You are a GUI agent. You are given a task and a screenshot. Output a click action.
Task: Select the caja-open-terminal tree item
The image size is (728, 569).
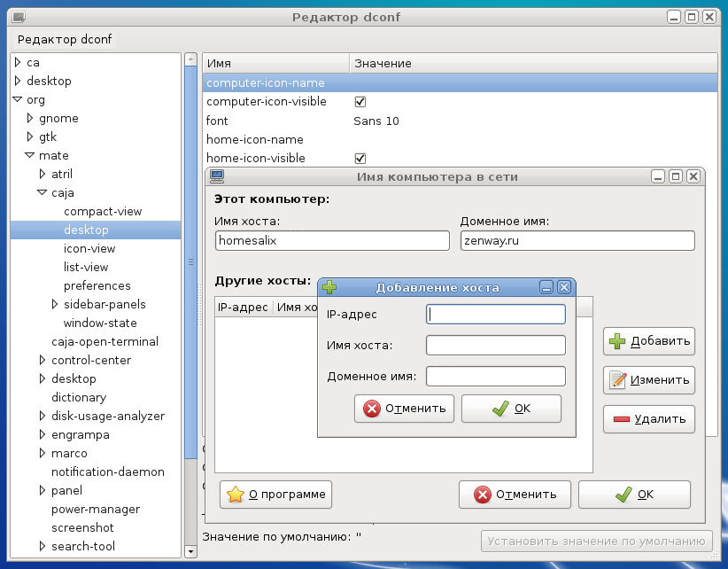(x=105, y=341)
